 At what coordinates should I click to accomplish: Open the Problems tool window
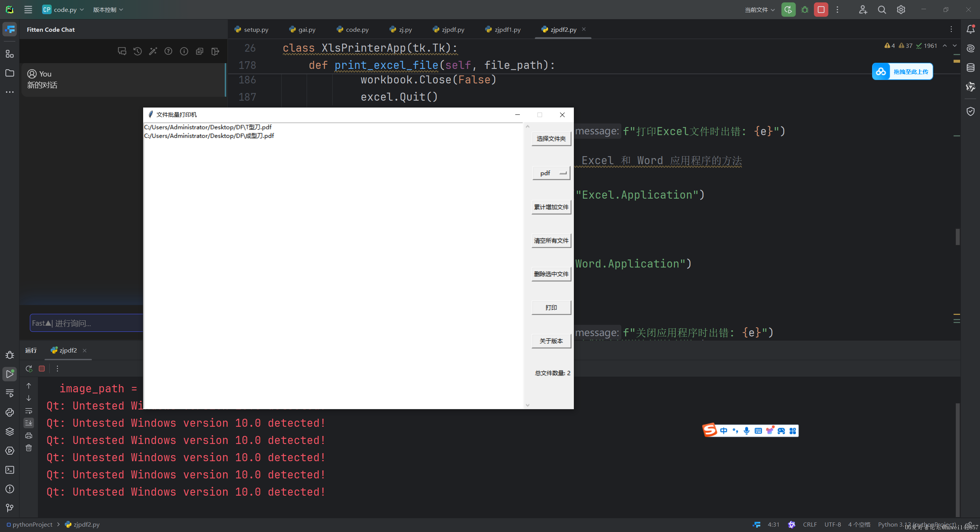click(10, 489)
